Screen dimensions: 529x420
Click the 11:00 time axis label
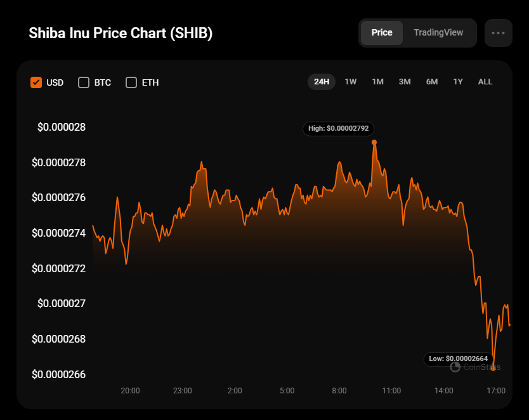[391, 391]
